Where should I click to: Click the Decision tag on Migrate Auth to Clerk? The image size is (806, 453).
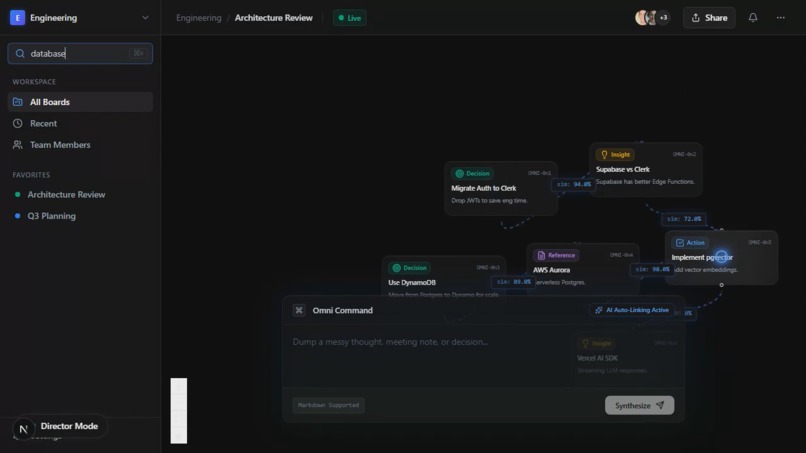click(472, 174)
